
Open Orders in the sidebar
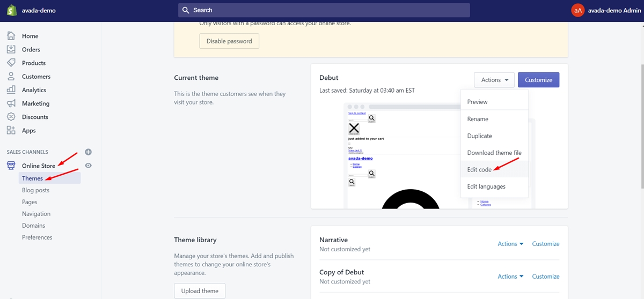tap(31, 49)
